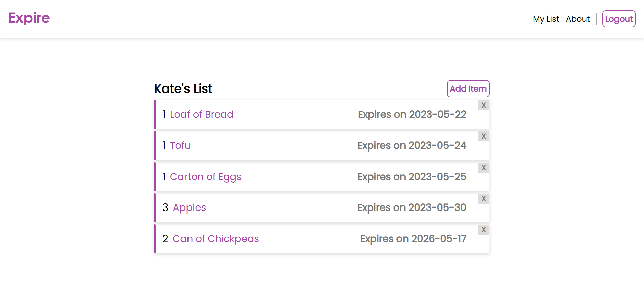
Task: Click the Apples quantity number
Action: pyautogui.click(x=165, y=207)
